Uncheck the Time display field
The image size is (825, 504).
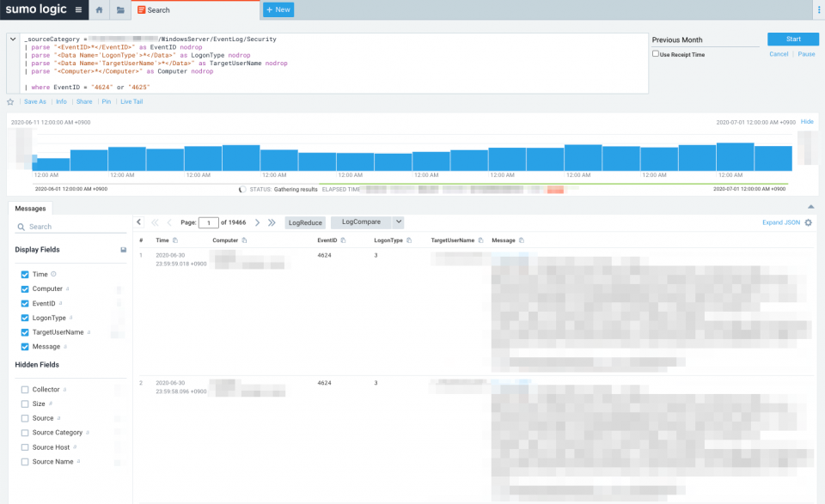[25, 275]
